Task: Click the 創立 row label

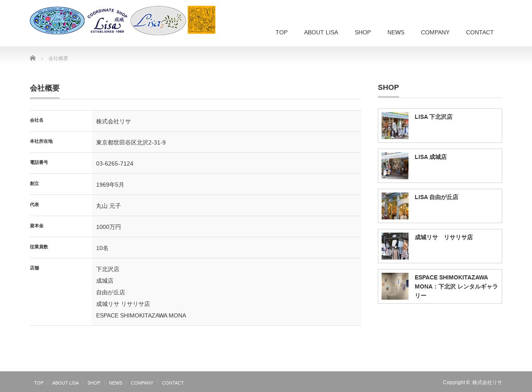Action: click(x=34, y=183)
